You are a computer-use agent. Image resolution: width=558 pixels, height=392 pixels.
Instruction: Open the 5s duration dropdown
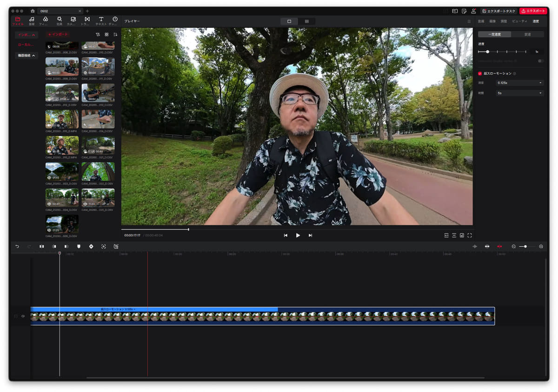pos(520,93)
